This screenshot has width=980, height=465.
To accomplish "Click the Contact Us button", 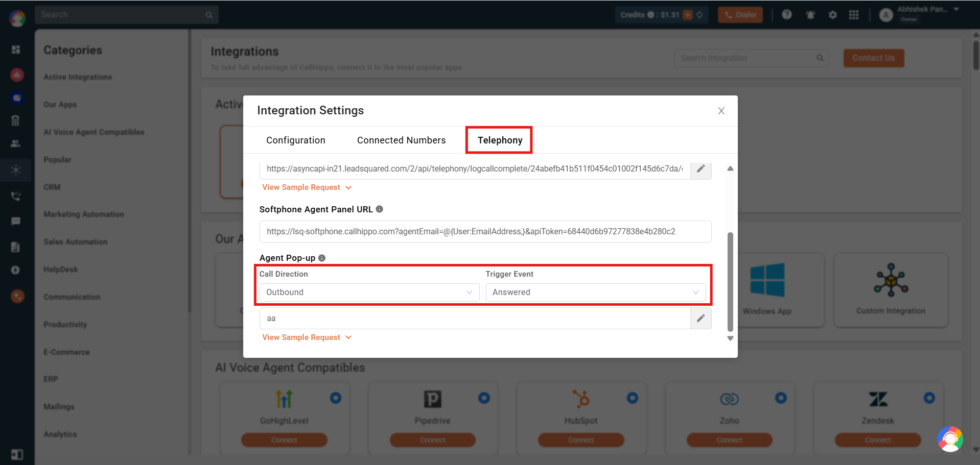I will [874, 58].
